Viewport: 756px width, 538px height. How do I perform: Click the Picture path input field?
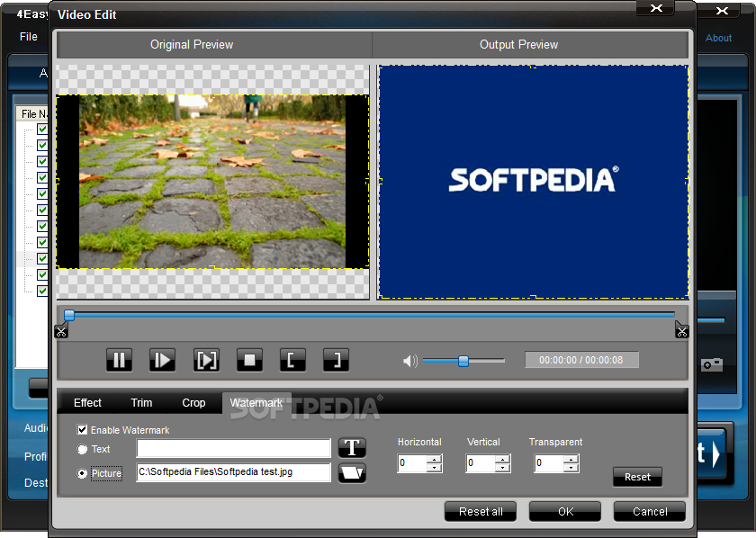[x=233, y=472]
